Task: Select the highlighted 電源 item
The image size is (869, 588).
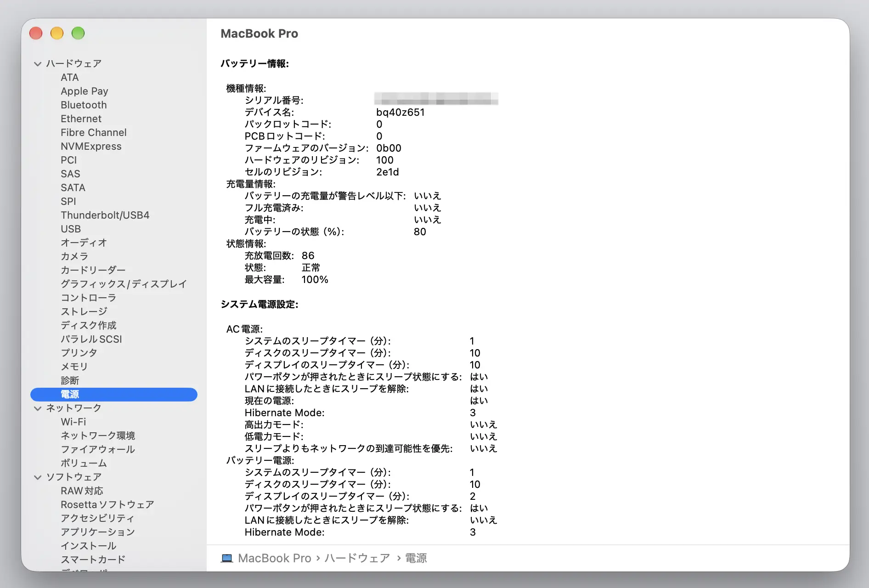Action: 114,395
